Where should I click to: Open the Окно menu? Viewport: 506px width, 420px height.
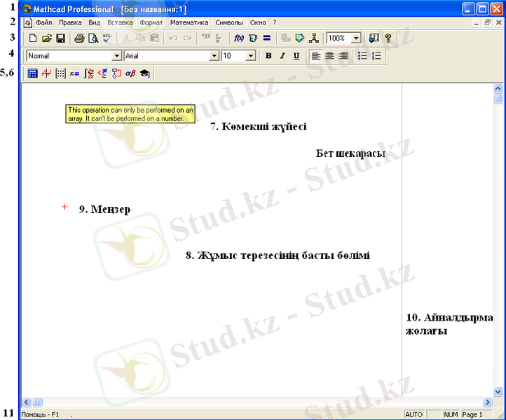click(258, 22)
